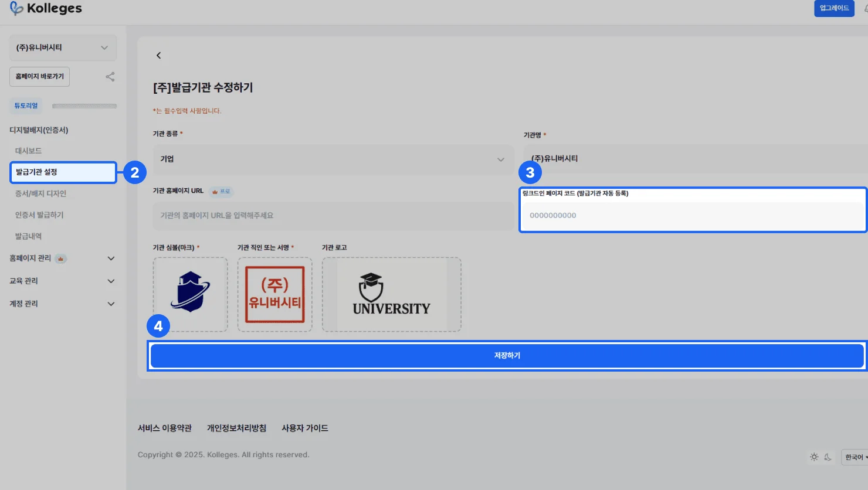The image size is (868, 490).
Task: Click the 링크드인 페이지 코드 input field
Action: coord(693,216)
